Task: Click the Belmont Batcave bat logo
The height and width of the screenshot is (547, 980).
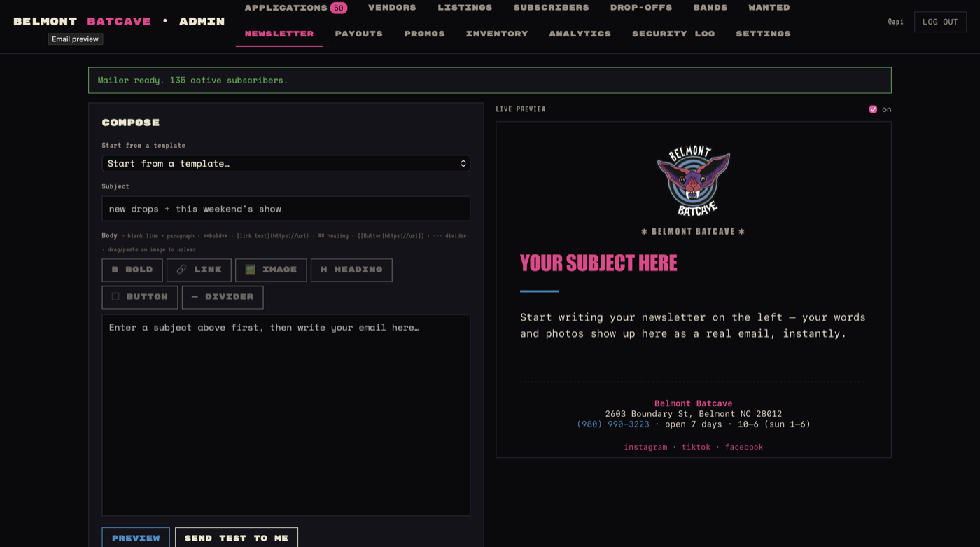Action: [693, 181]
